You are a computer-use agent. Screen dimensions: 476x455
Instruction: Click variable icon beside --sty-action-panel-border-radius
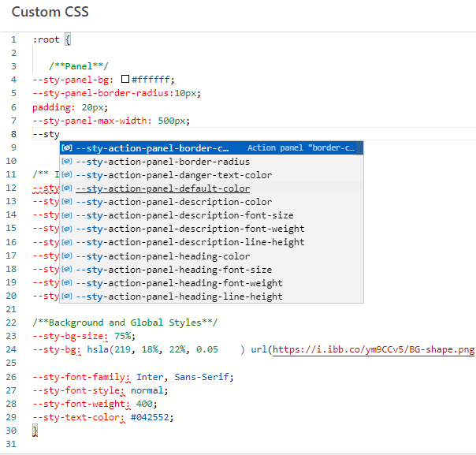click(x=67, y=162)
